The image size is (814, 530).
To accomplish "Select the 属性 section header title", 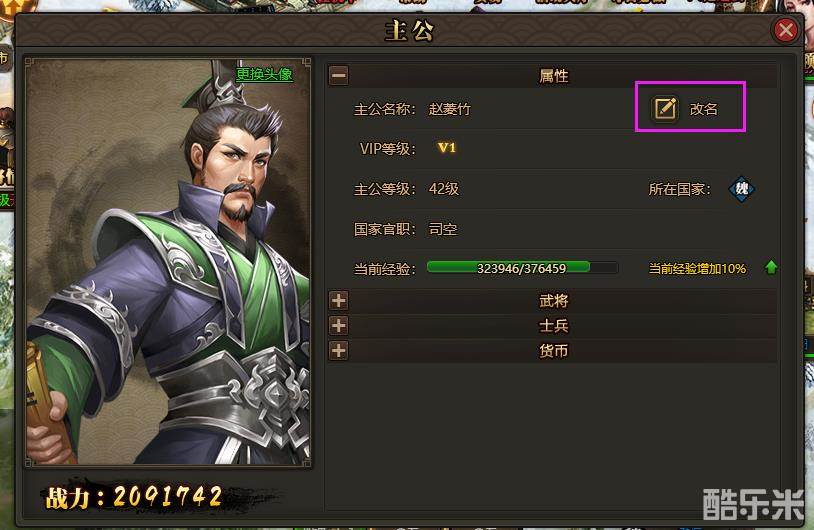I will tap(553, 76).
